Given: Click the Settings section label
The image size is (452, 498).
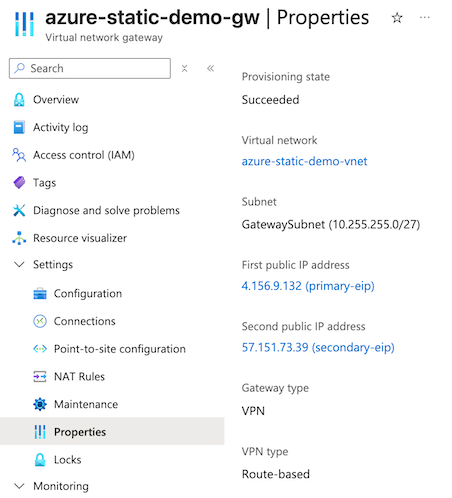Looking at the screenshot, I should (x=53, y=265).
